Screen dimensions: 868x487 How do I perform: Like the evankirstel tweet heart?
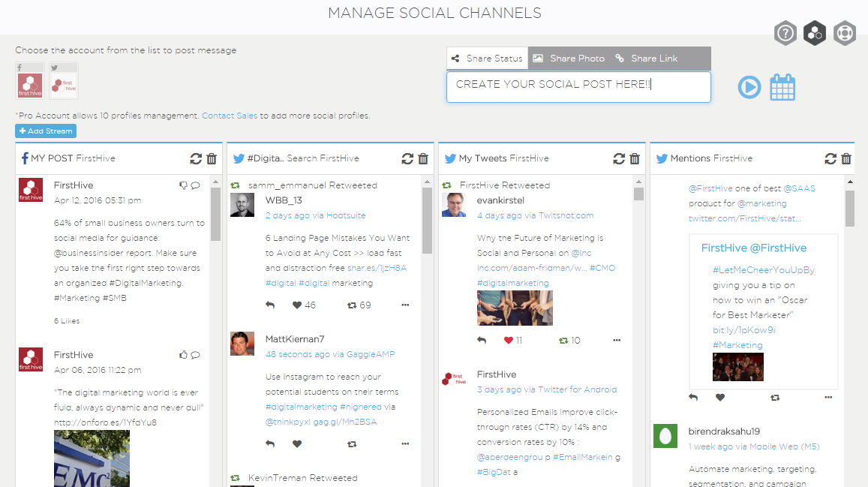click(509, 340)
